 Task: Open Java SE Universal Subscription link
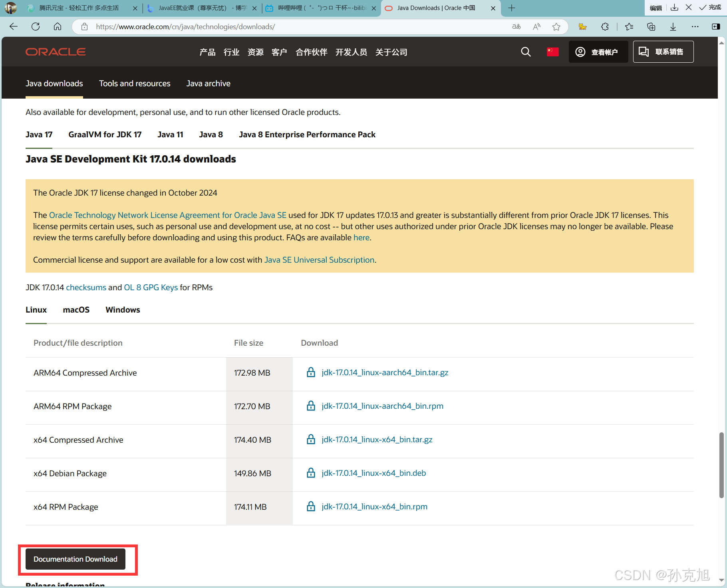click(319, 260)
